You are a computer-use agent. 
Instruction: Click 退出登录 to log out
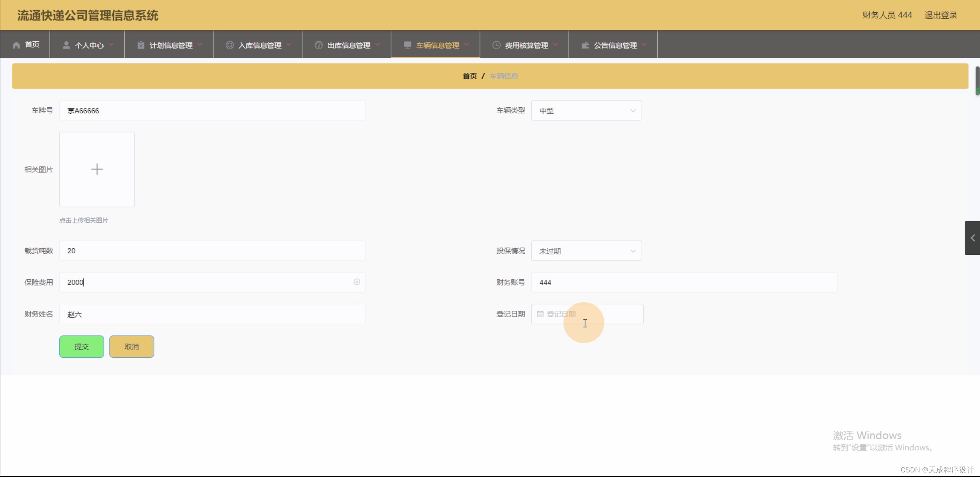click(x=940, y=15)
